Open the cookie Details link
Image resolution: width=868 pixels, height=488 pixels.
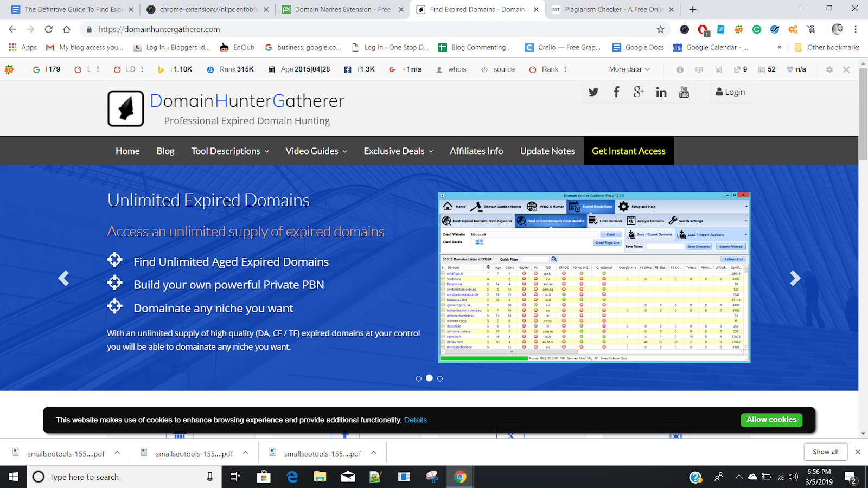(x=416, y=420)
